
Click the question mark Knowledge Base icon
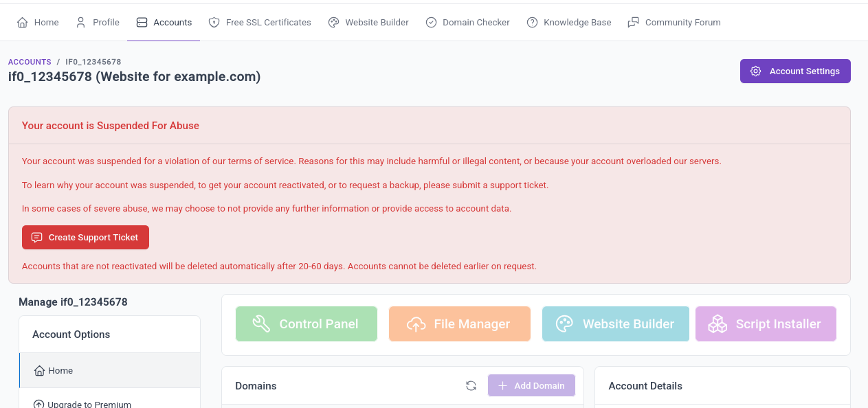pyautogui.click(x=532, y=23)
